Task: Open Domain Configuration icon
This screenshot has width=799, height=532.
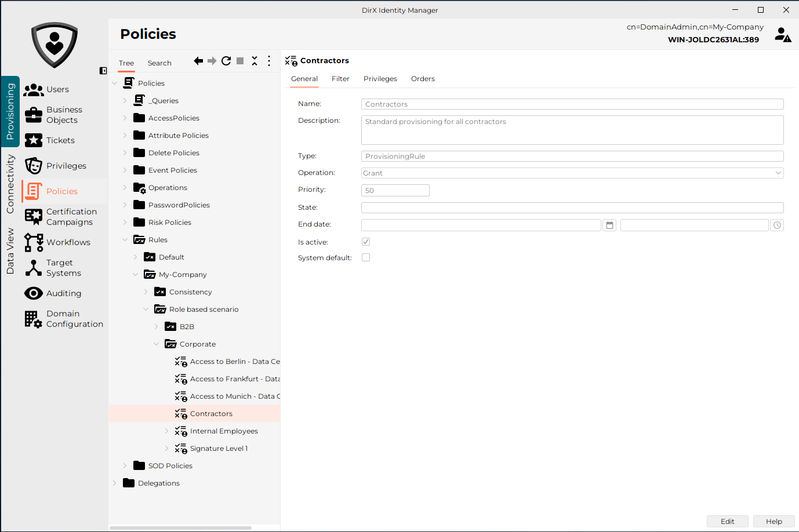Action: click(x=34, y=319)
